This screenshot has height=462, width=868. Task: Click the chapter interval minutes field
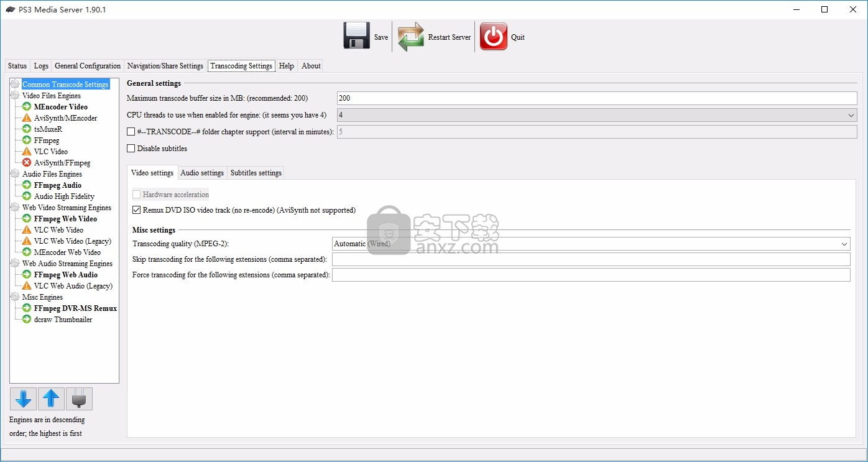click(597, 132)
